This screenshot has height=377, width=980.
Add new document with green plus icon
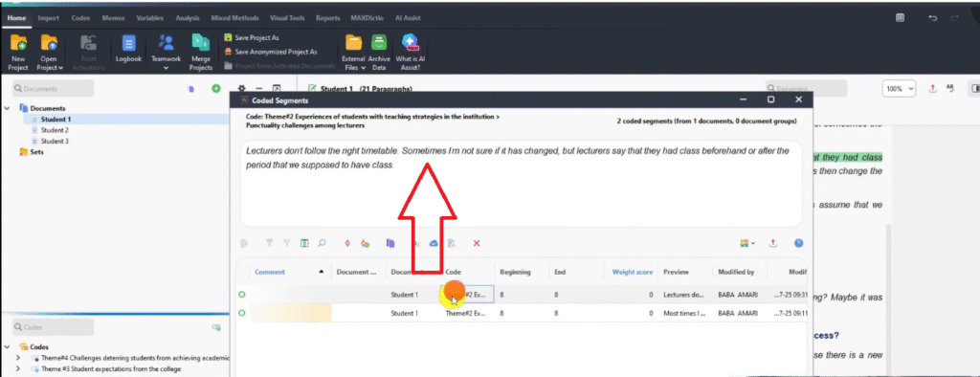215,89
